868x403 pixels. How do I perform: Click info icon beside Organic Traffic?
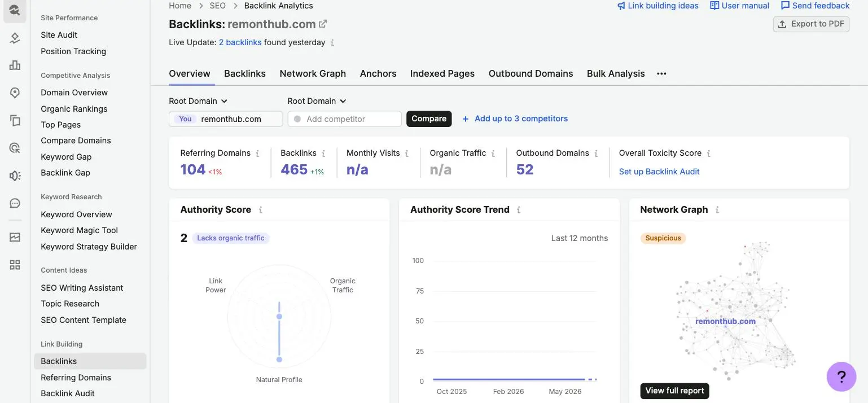pos(493,153)
